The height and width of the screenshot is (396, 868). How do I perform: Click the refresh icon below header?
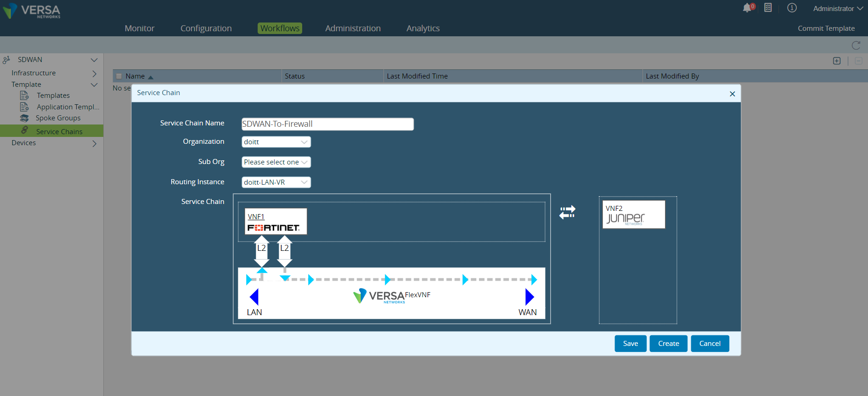tap(856, 45)
